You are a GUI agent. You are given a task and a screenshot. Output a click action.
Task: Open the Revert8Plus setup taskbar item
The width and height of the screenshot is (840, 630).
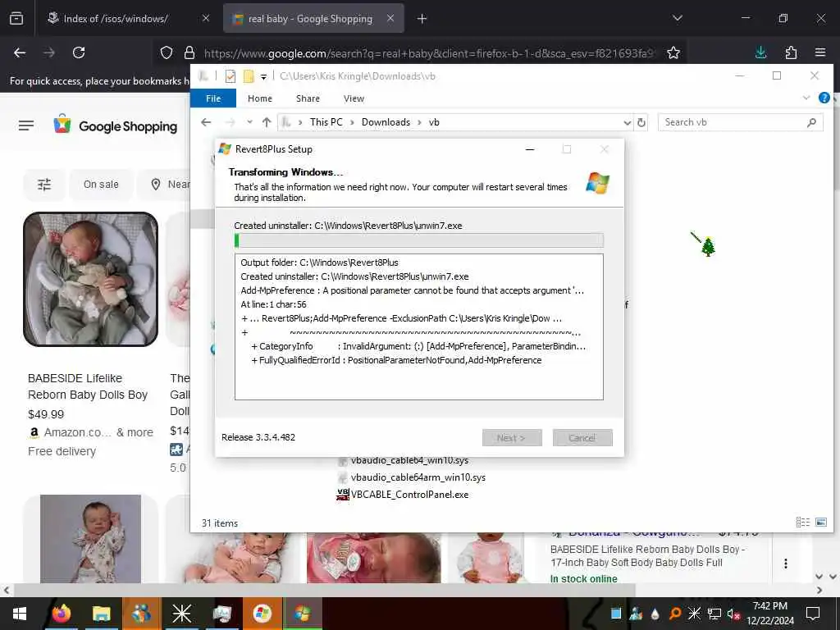[302, 614]
